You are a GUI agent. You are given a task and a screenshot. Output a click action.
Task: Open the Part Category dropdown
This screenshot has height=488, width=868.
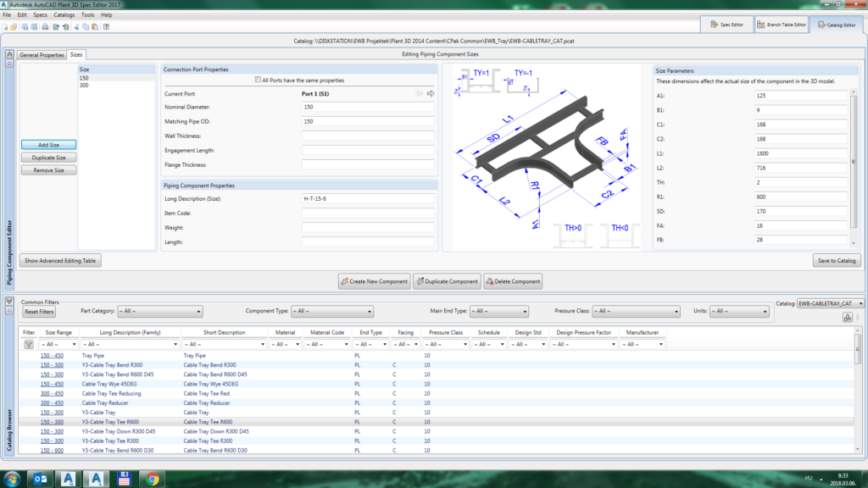tap(159, 312)
